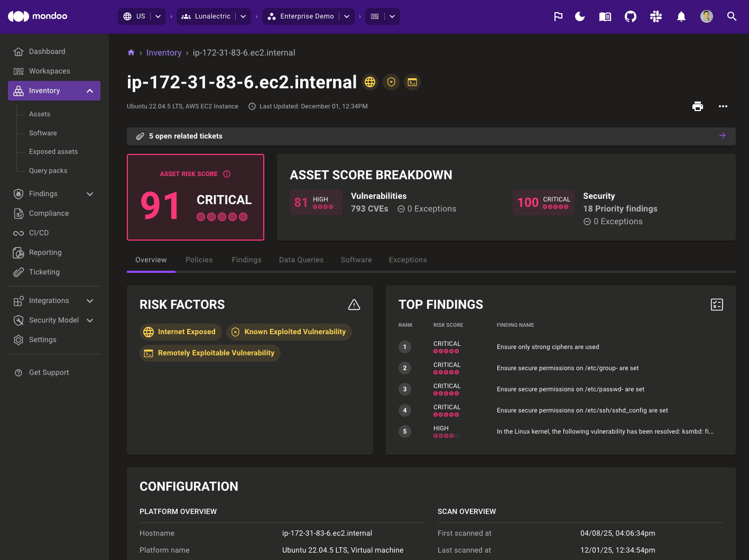
Task: Expand the Security Model sidebar section
Action: pyautogui.click(x=90, y=320)
